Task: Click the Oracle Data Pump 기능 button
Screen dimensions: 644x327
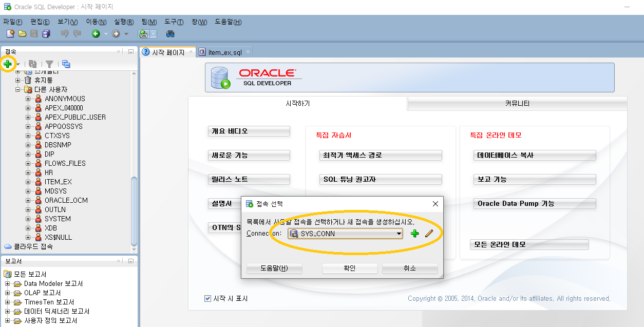Action: 535,203
